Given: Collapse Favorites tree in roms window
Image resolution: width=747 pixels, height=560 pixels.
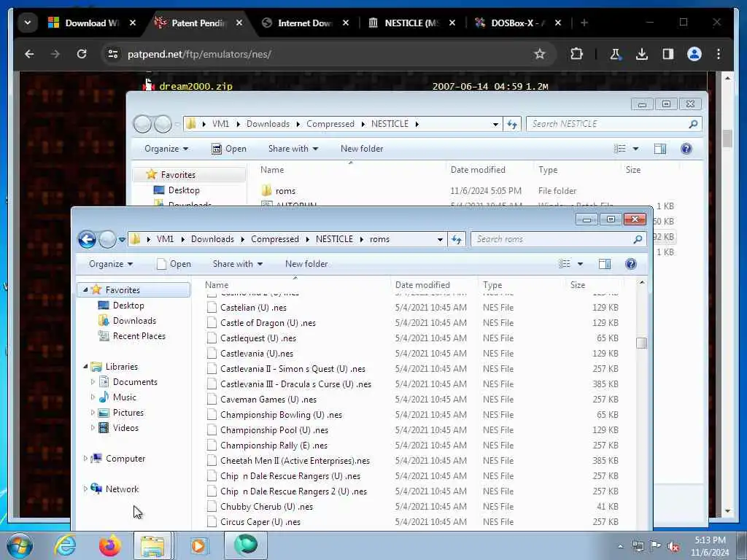Looking at the screenshot, I should coord(85,290).
